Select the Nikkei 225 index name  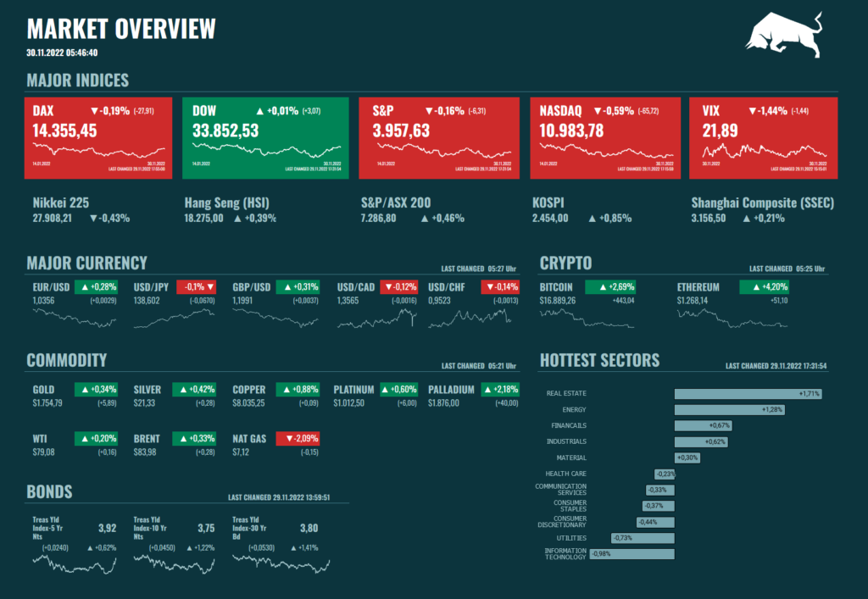[x=60, y=203]
